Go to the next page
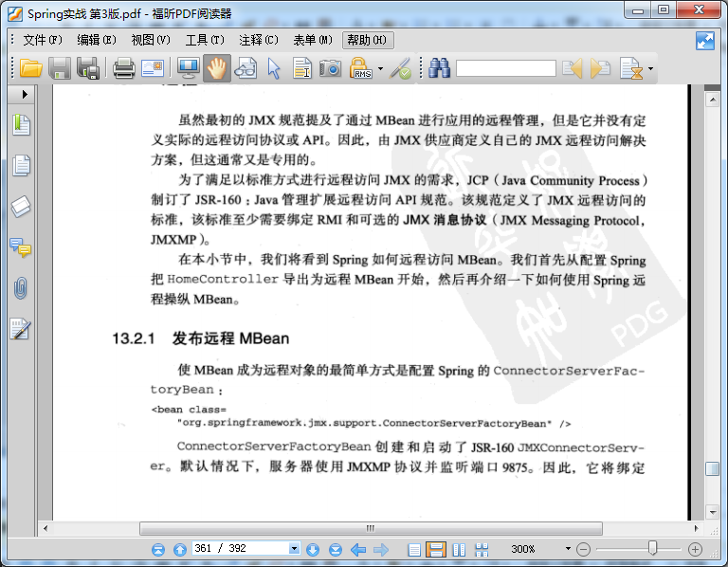Viewport: 728px width, 567px height. tap(313, 550)
